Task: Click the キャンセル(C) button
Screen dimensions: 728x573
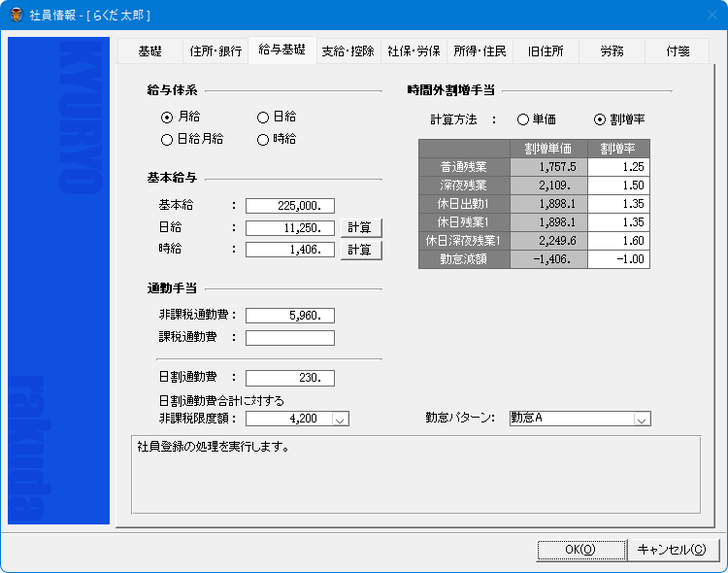Action: [672, 550]
